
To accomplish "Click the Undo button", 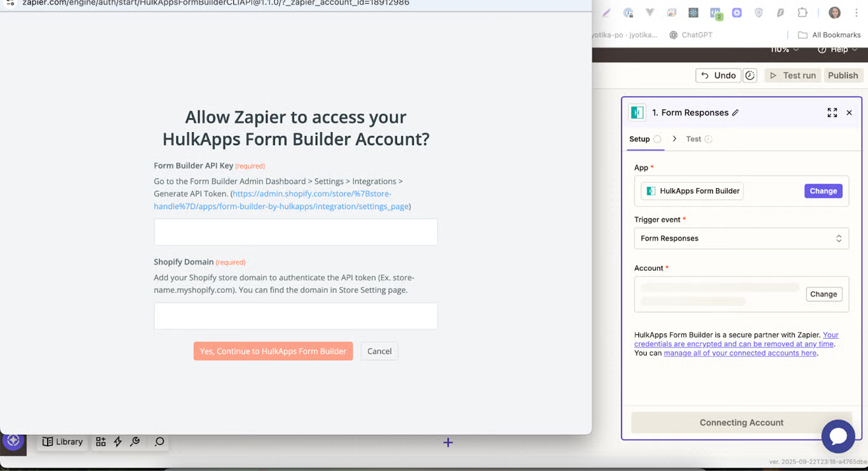I will click(x=718, y=75).
